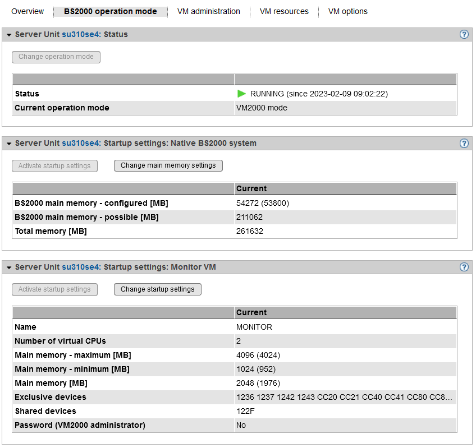The width and height of the screenshot is (476, 448).
Task: Open help for Native BS2000 startup settings
Action: click(x=464, y=143)
